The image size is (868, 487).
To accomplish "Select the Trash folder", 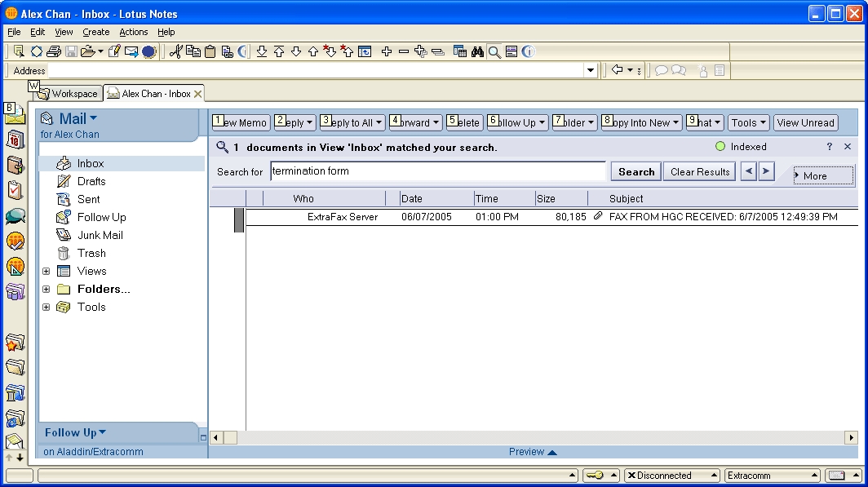I will click(91, 253).
